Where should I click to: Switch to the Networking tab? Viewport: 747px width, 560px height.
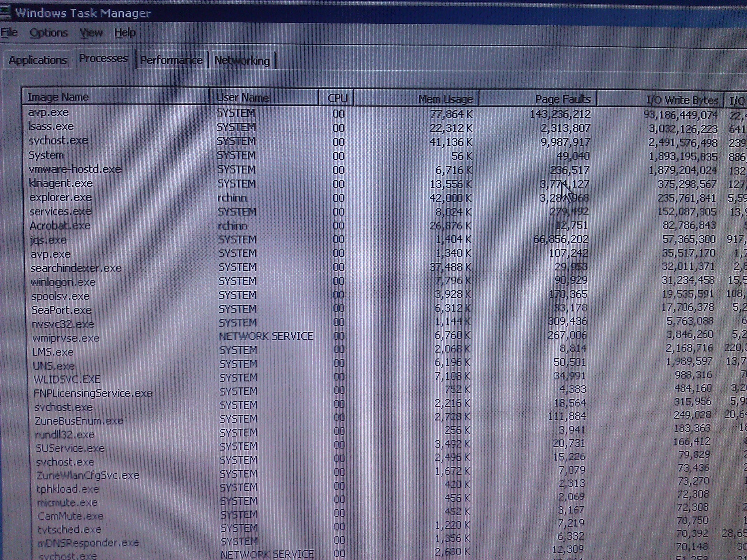tap(242, 61)
